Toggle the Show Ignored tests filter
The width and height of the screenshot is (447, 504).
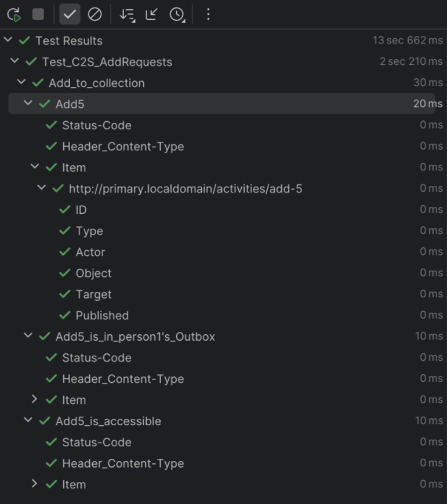tap(95, 14)
